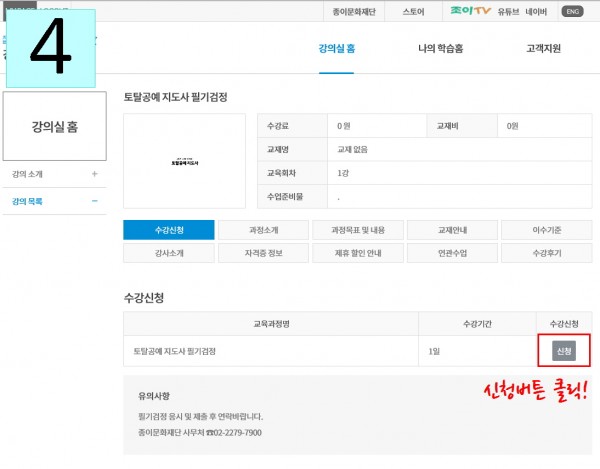Click the 강의실 홈 sidebar box
Image resolution: width=600 pixels, height=469 pixels.
pos(54,126)
